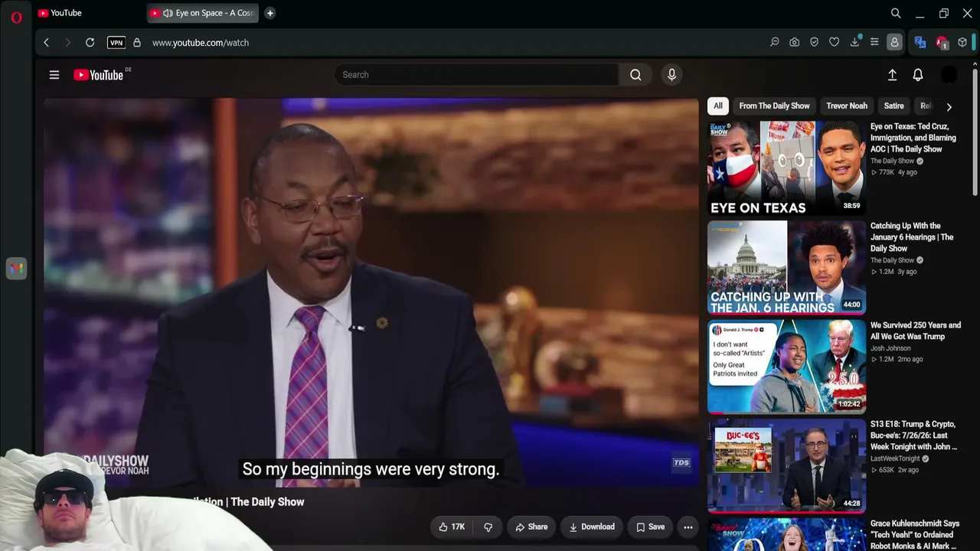This screenshot has width=980, height=551.
Task: Open the browser downloads panel
Action: coord(854,43)
